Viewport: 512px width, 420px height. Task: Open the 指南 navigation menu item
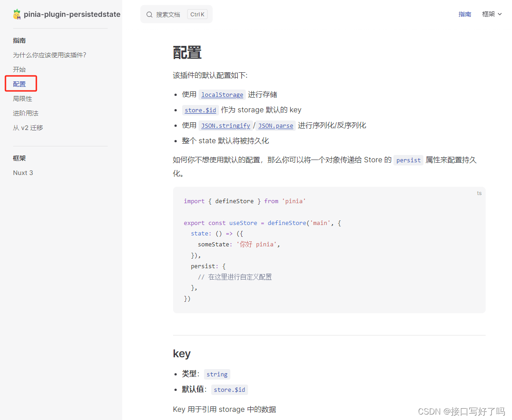tap(465, 14)
